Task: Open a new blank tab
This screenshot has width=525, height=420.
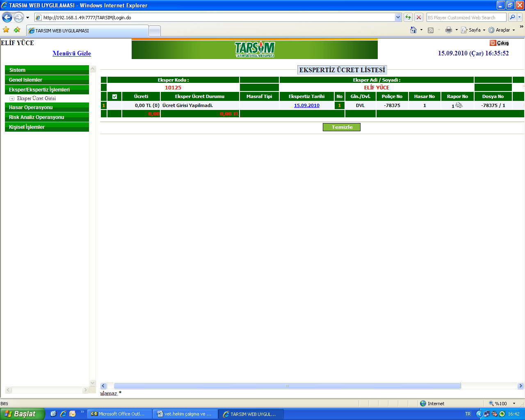Action: (155, 31)
